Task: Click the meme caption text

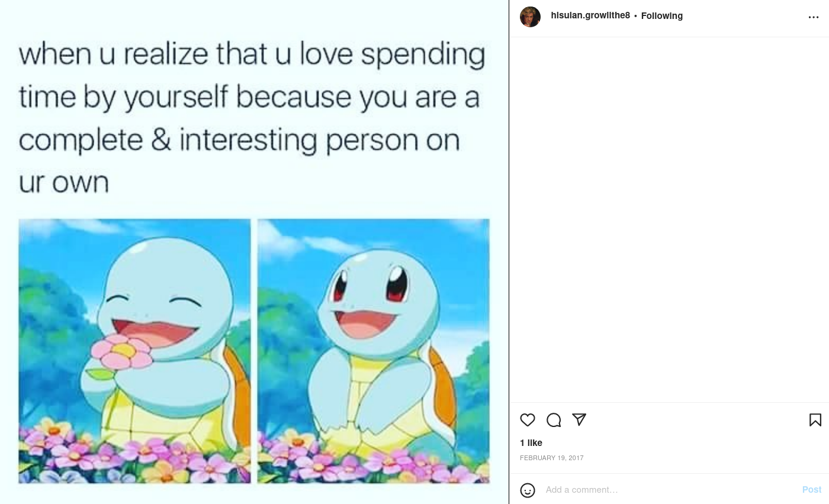Action: click(x=252, y=117)
